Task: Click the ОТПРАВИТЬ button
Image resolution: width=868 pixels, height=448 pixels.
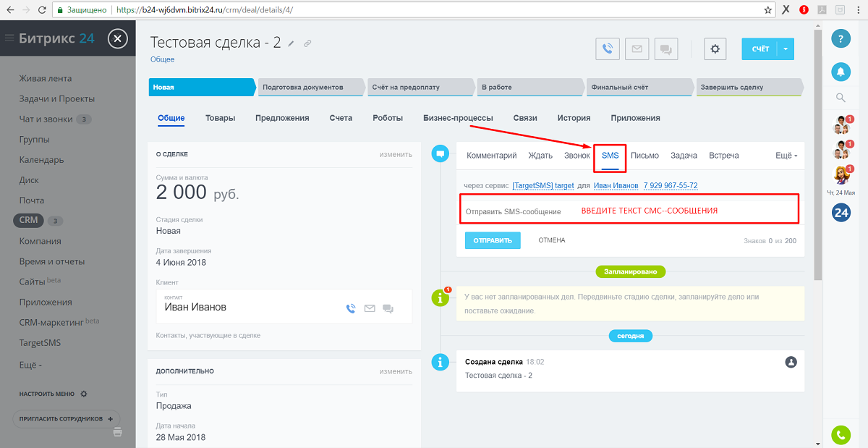Action: coord(493,240)
